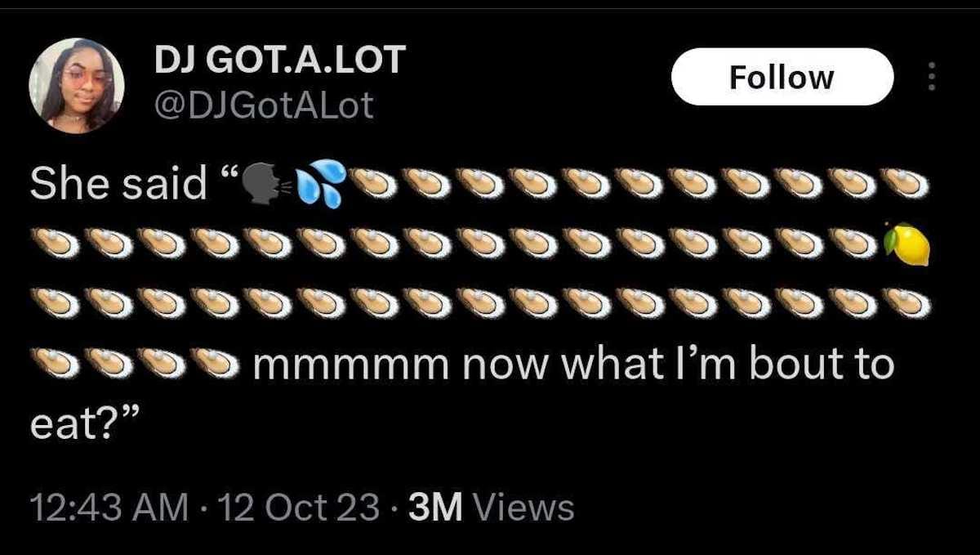
Task: Open the @DJGotALot handle link
Action: pos(263,105)
